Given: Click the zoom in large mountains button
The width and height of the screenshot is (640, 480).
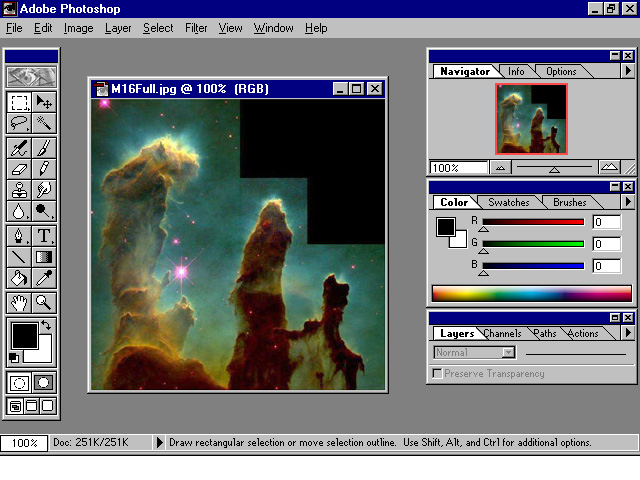Looking at the screenshot, I should coord(609,167).
